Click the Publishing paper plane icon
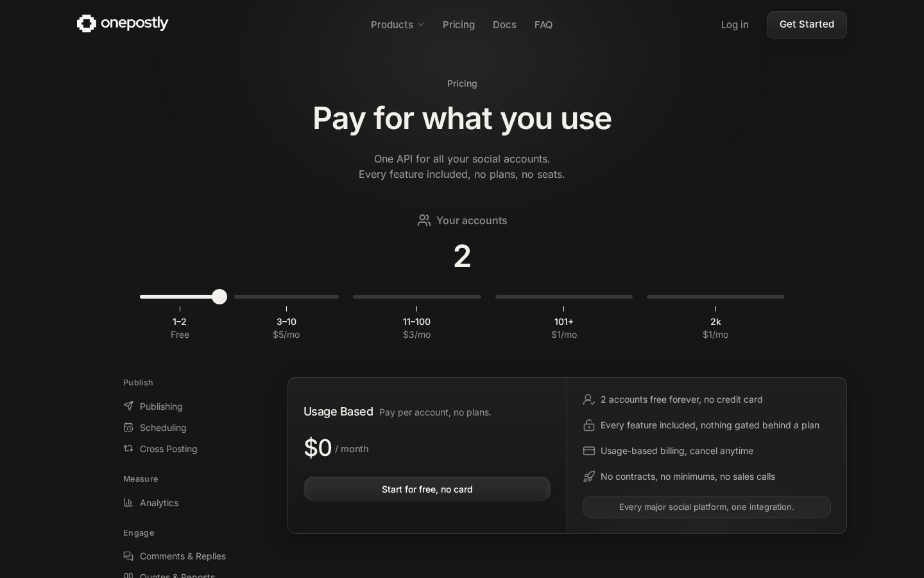924x578 pixels. 128,406
